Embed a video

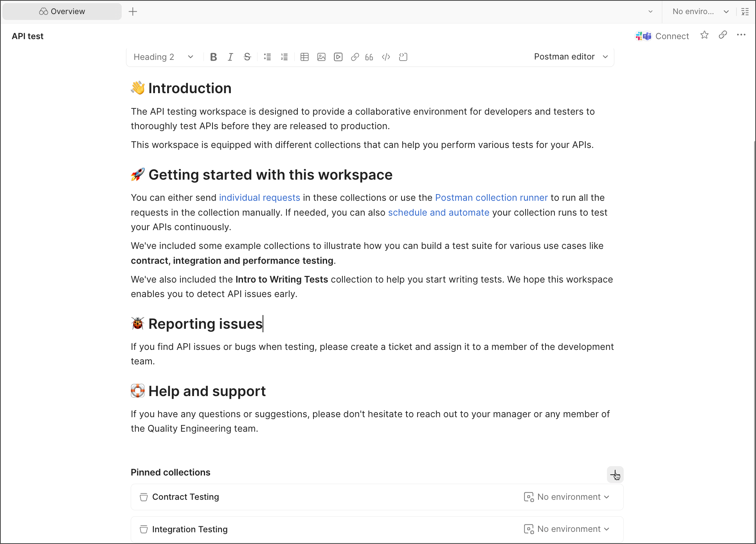(x=338, y=57)
